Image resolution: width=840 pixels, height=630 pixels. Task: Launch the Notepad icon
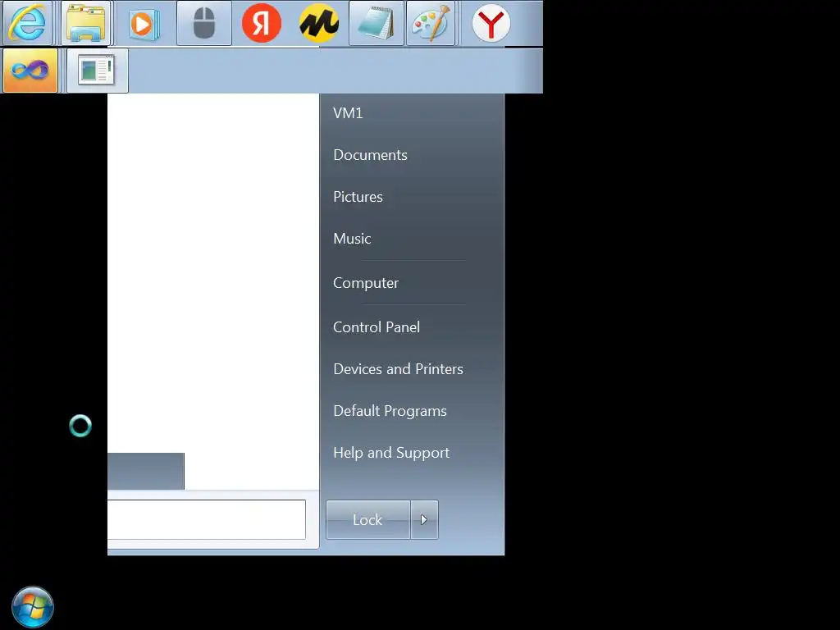pos(376,23)
